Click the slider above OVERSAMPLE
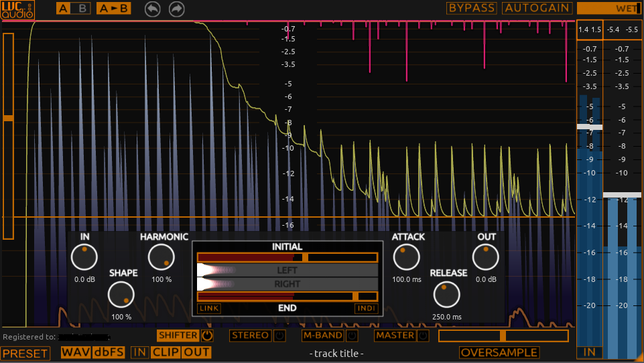Image resolution: width=644 pixels, height=363 pixels. coord(503,336)
